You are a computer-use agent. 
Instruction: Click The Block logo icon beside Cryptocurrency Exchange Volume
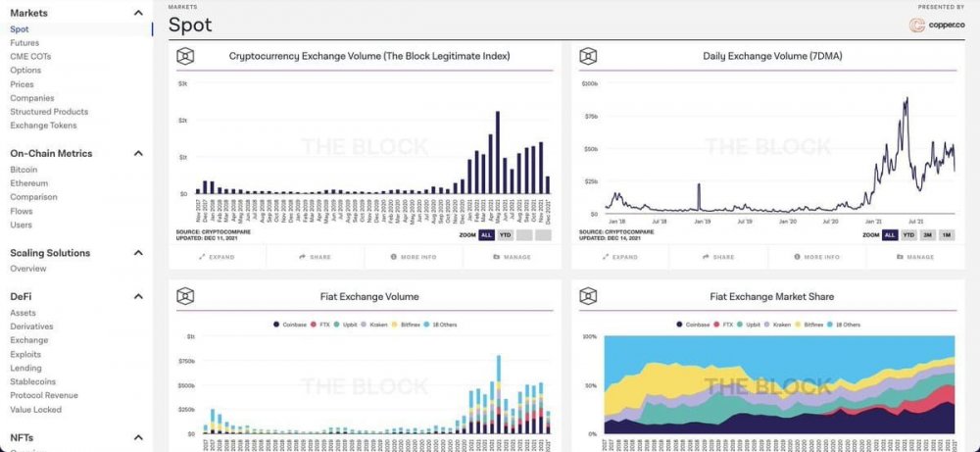point(185,56)
